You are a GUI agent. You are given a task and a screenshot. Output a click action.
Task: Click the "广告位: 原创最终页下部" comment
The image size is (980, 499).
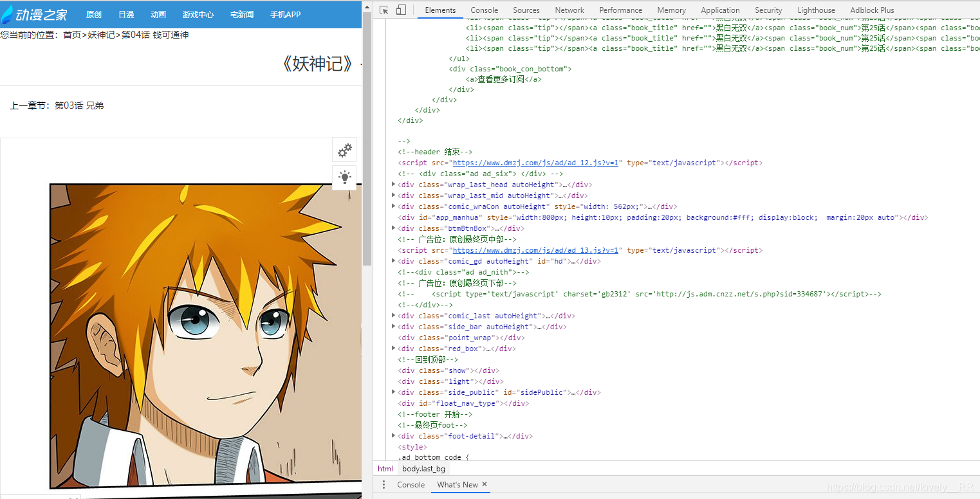[x=457, y=283]
